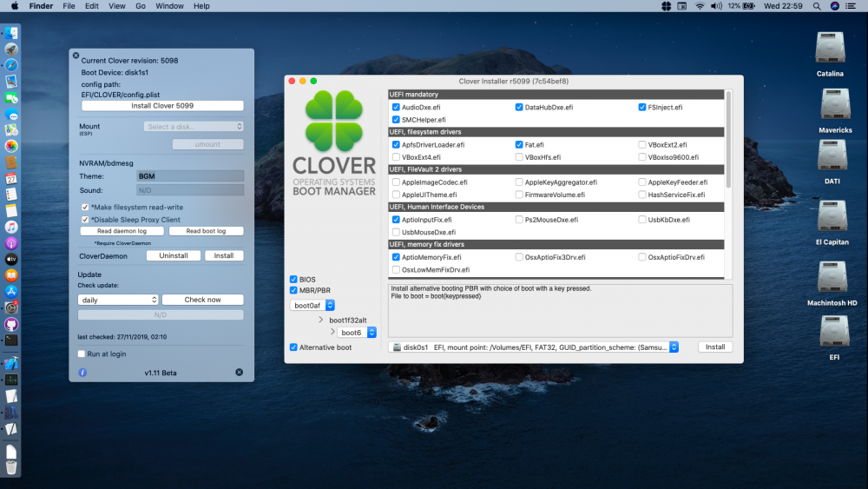Open the File menu
Viewport: 868px width, 489px height.
point(69,6)
